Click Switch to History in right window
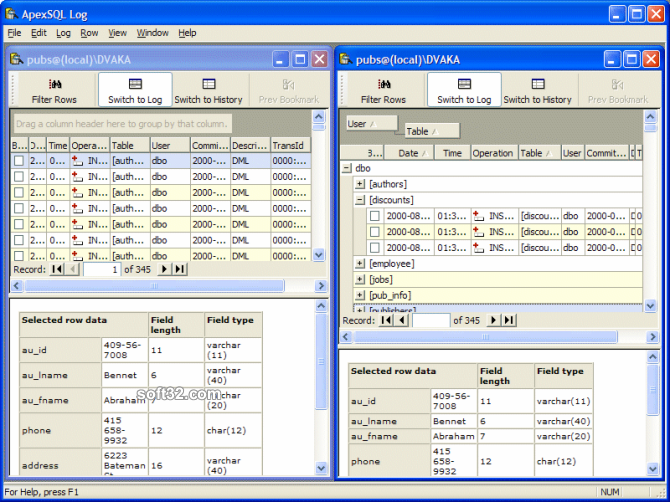670x502 pixels. coord(538,91)
